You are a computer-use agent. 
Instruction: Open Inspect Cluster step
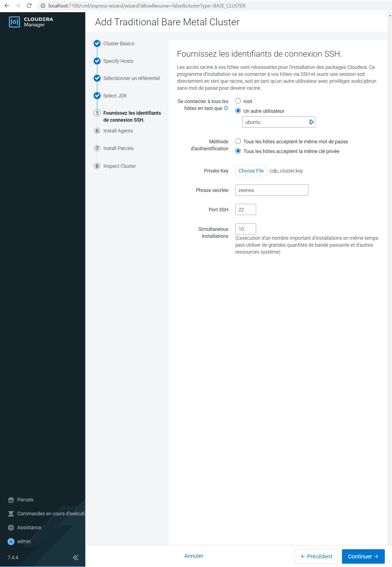[x=119, y=166]
